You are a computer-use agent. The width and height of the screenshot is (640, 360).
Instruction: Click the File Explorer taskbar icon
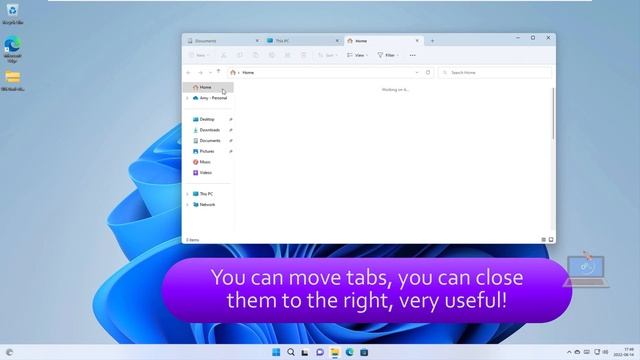[x=335, y=352]
